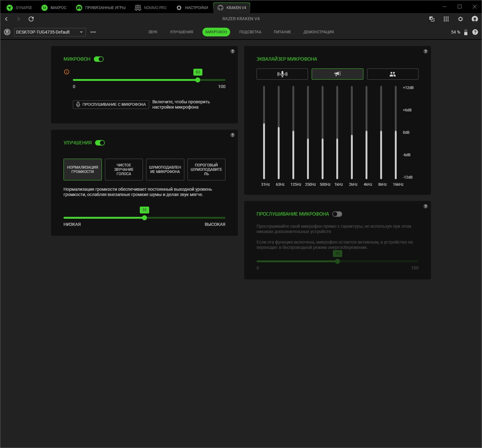
Task: Click the 125Hz equalizer band slider
Action: (x=293, y=133)
